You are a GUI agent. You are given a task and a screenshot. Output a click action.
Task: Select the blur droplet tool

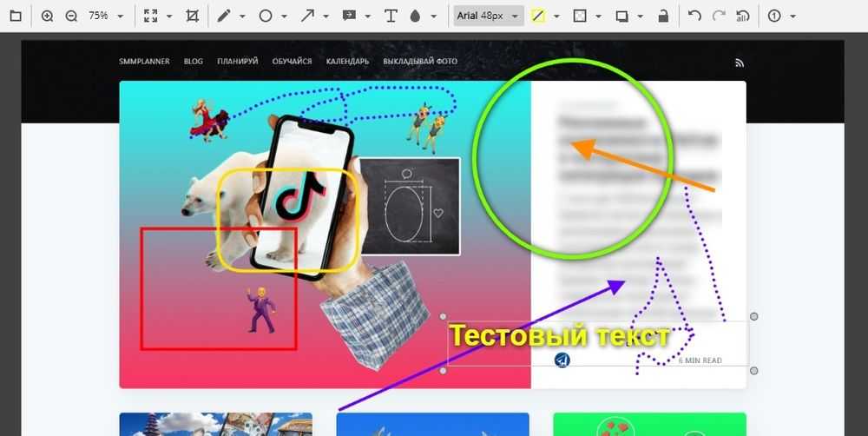point(414,16)
